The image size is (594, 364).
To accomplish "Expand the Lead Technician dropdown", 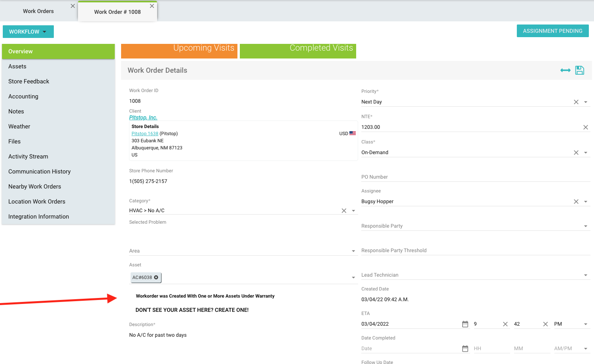I will point(585,275).
